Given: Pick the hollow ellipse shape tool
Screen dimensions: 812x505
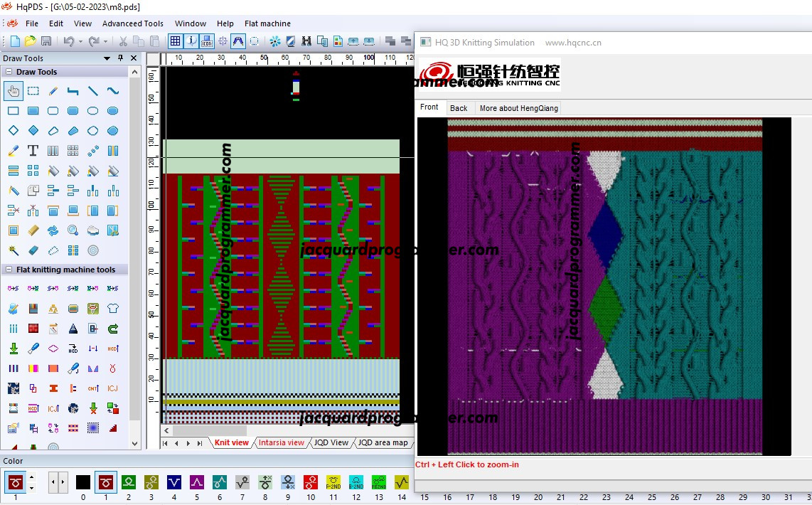Looking at the screenshot, I should (x=92, y=111).
